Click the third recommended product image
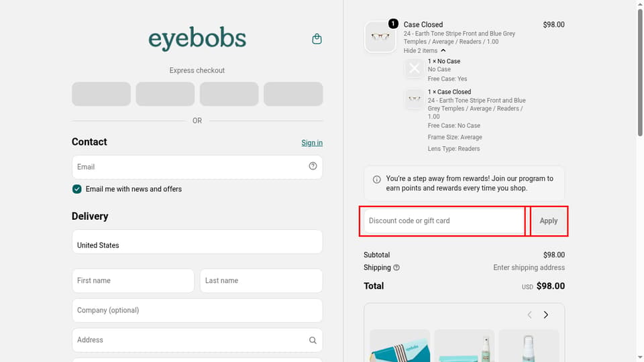Viewport: 644px width, 362px height. pos(529,346)
